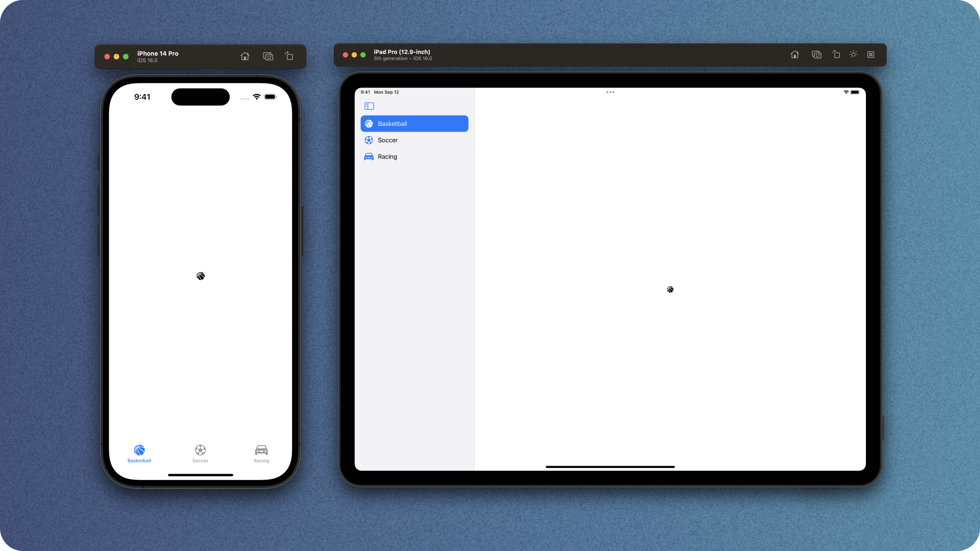Viewport: 980px width, 551px height.
Task: Tap basketball icon in iPad detail pane
Action: click(x=670, y=290)
